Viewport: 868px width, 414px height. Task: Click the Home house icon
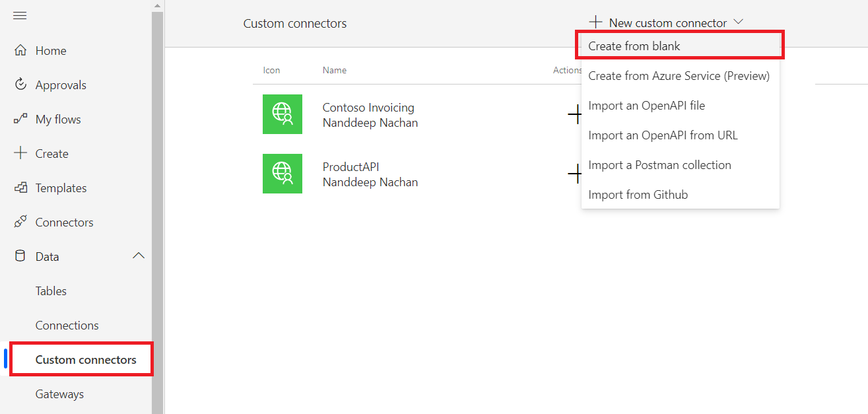(x=20, y=51)
